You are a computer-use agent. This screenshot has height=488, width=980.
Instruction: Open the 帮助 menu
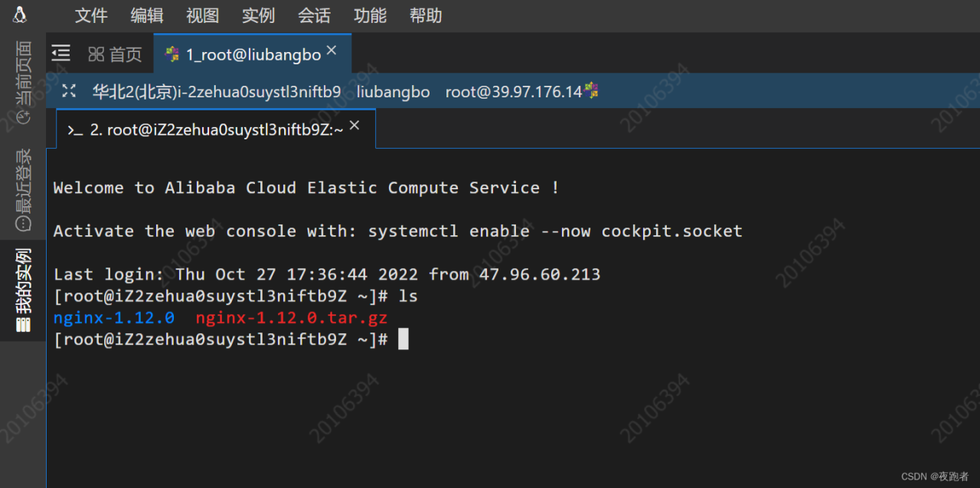coord(426,15)
